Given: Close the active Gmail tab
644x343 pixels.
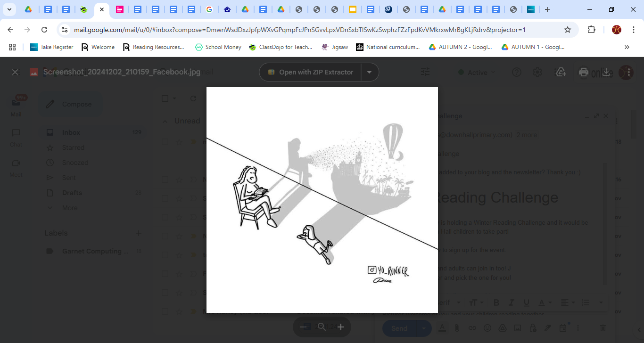Looking at the screenshot, I should [101, 9].
